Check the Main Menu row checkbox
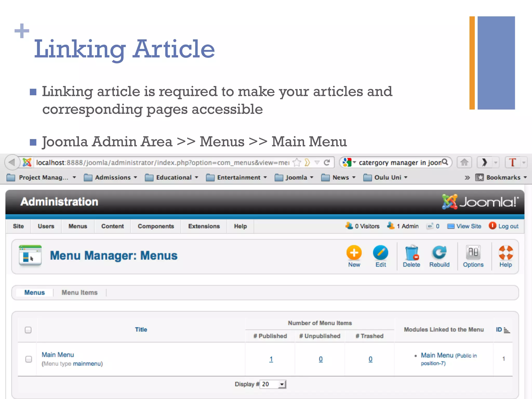The height and width of the screenshot is (399, 532). pyautogui.click(x=29, y=359)
